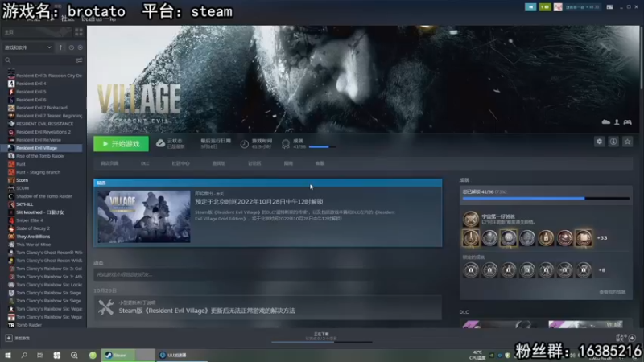Open the fifth tab, left of discussions
This screenshot has height=362, width=644.
(218, 163)
